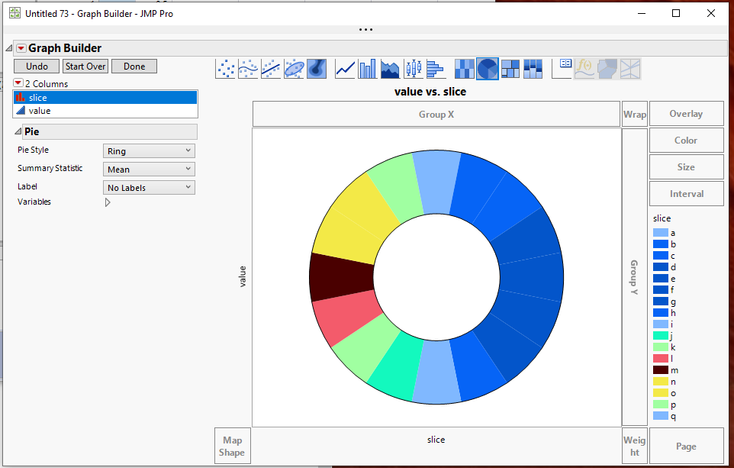Image resolution: width=734 pixels, height=468 pixels.
Task: Click the disabled Parallel element icon
Action: coord(630,69)
